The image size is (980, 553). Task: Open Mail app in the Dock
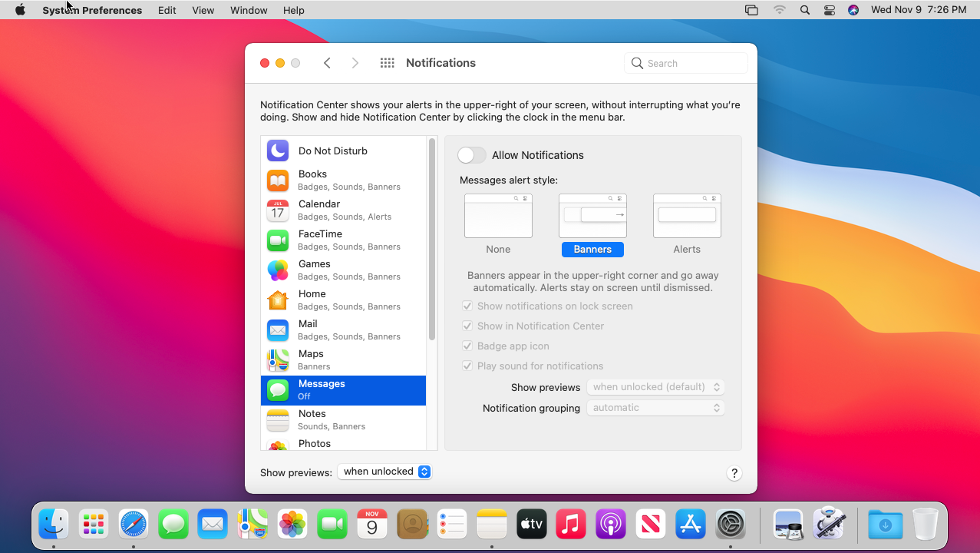tap(213, 525)
